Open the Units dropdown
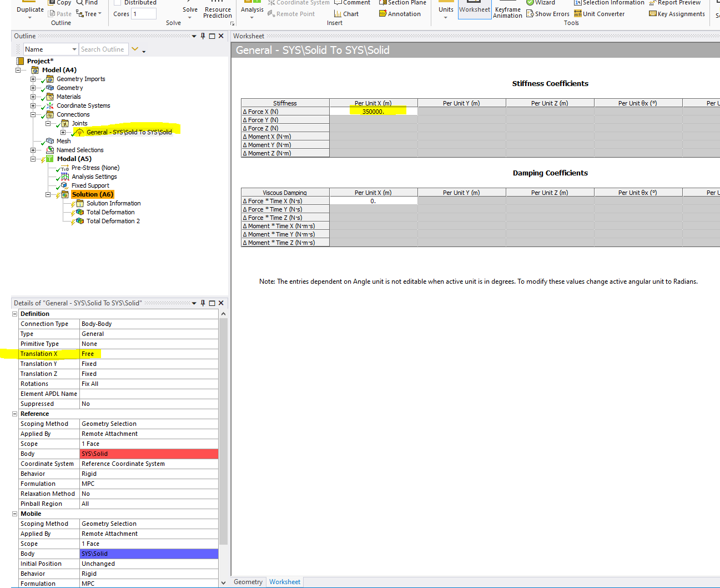 tap(446, 18)
